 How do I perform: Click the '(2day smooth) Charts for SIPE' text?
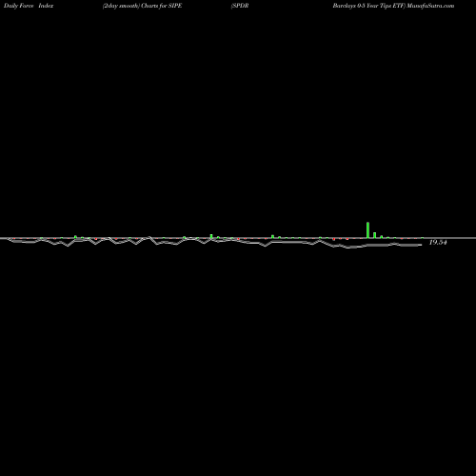point(142,6)
